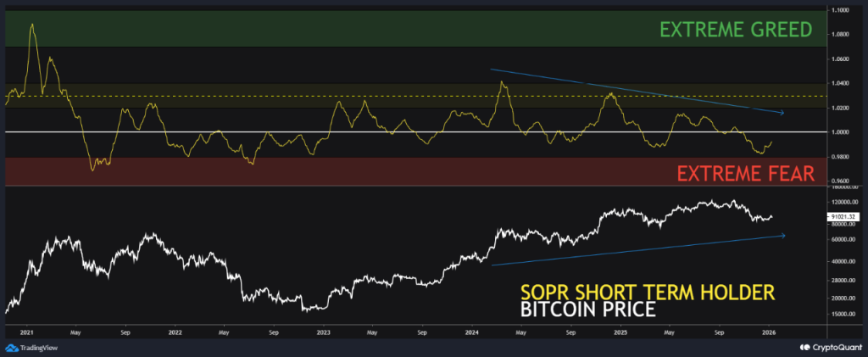Viewport: 868px width, 357px height.
Task: Click the 91021.32 current price label
Action: tap(839, 216)
